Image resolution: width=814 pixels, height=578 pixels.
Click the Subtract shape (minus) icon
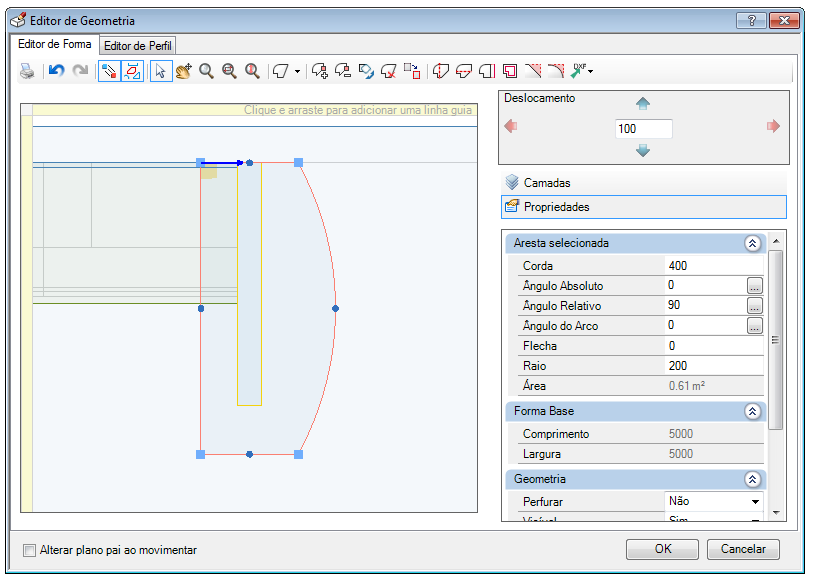(343, 71)
